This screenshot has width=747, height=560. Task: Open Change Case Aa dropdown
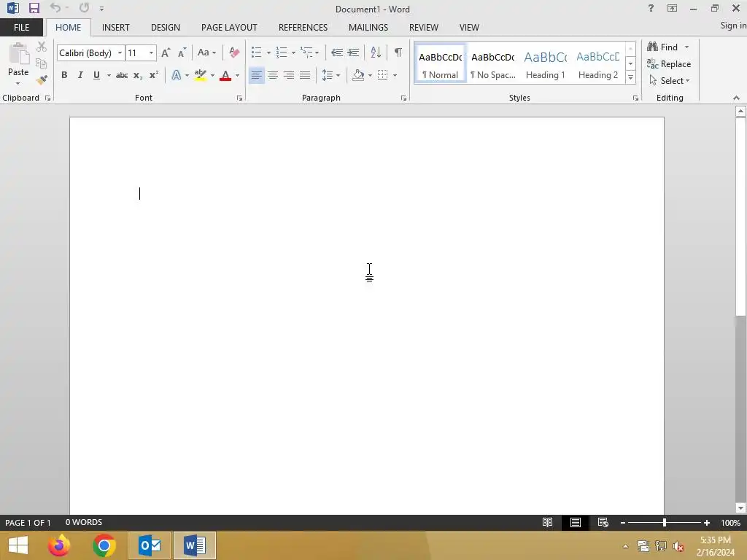click(206, 52)
